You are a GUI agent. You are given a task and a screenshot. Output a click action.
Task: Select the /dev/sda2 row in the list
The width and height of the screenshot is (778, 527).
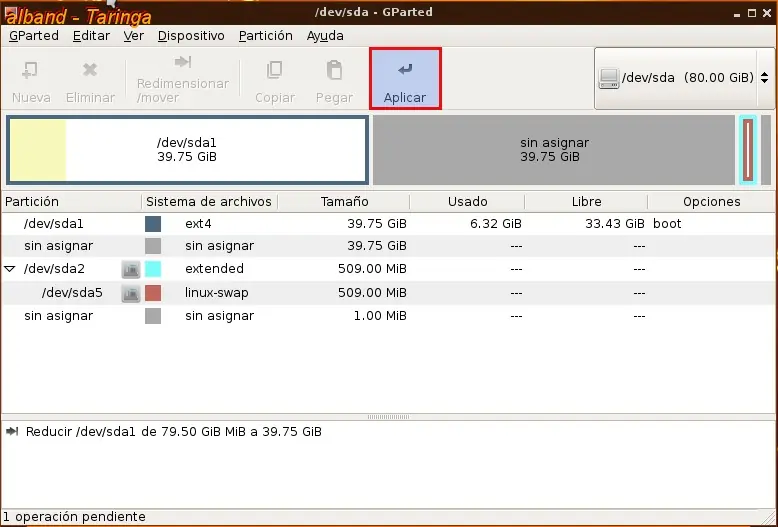[x=389, y=269]
